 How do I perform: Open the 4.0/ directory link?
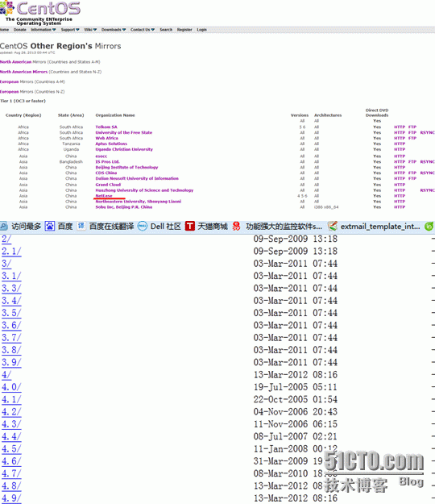pos(11,387)
